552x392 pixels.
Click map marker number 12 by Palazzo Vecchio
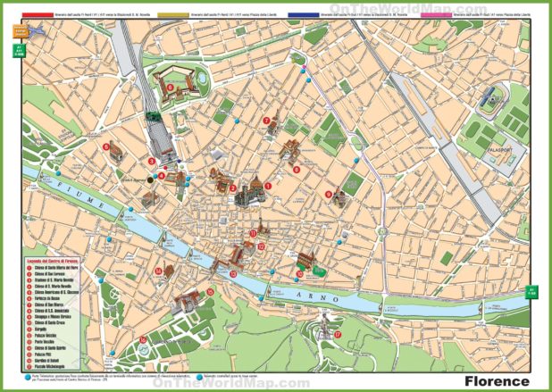(261, 246)
